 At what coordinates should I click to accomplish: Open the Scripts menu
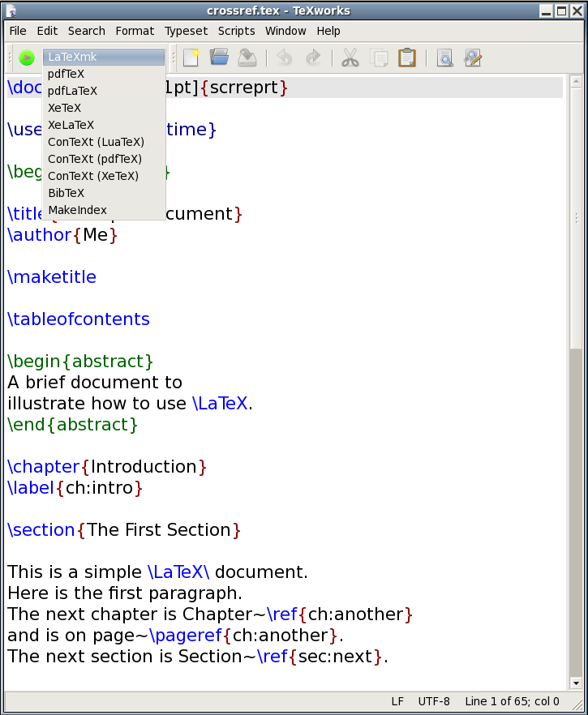(236, 31)
